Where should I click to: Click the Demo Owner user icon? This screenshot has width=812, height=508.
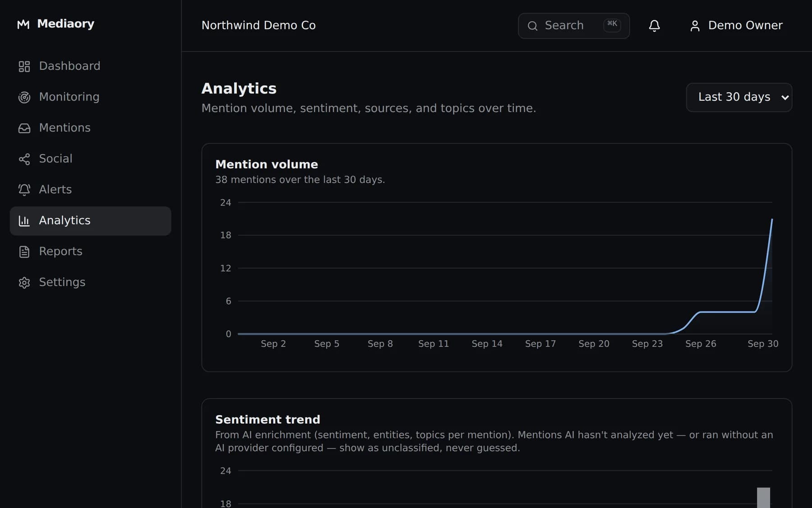pos(695,26)
